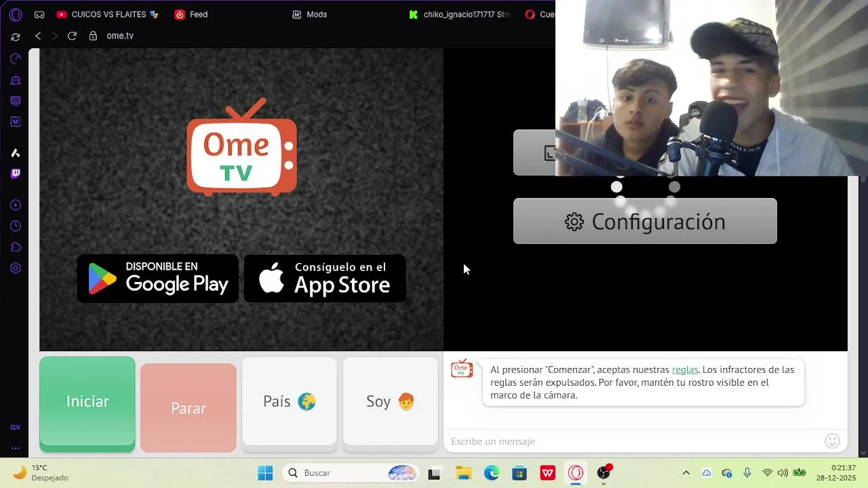Open the Consíguelo en el App Store badge
The width and height of the screenshot is (868, 488).
point(325,279)
